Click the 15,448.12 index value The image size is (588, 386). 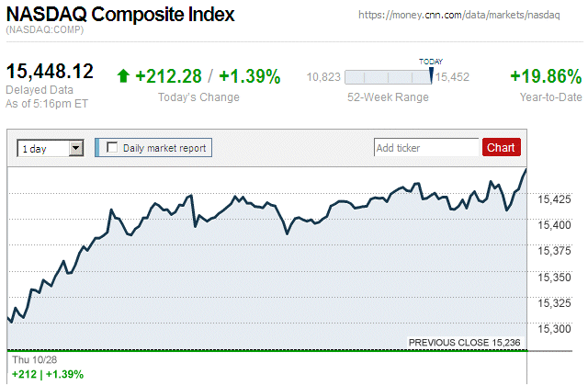click(x=51, y=72)
